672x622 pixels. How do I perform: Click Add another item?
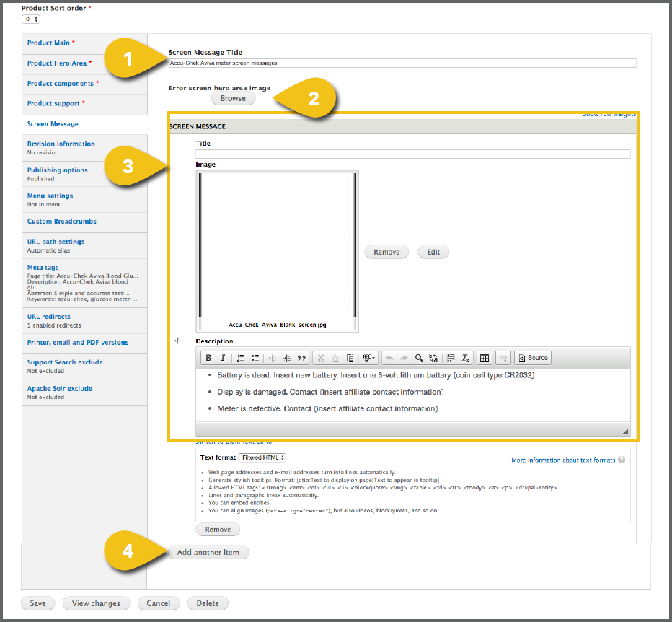click(x=208, y=552)
